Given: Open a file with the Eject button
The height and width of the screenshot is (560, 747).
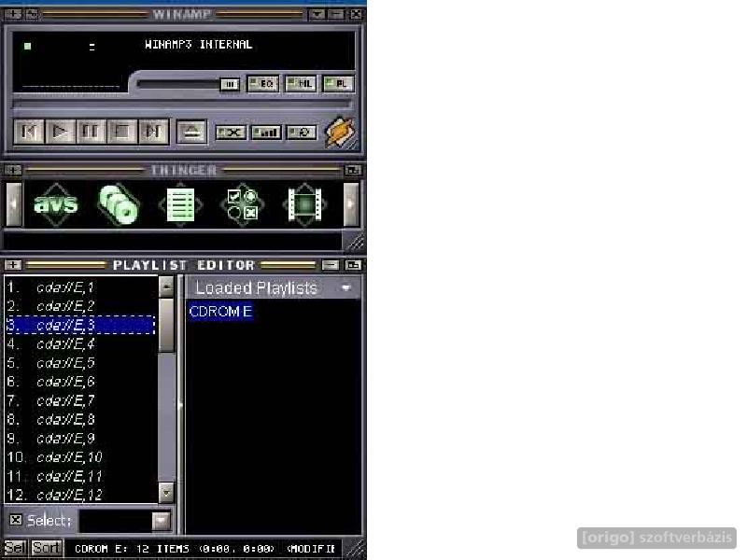Looking at the screenshot, I should click(191, 132).
